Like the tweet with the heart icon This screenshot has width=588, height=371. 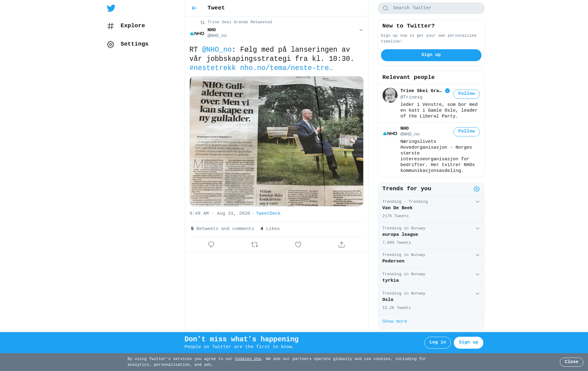(x=298, y=244)
